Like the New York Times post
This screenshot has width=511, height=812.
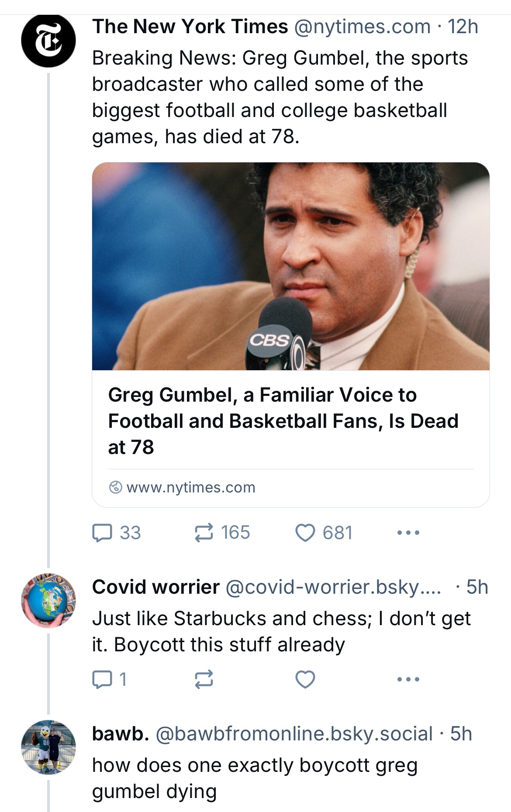point(305,533)
